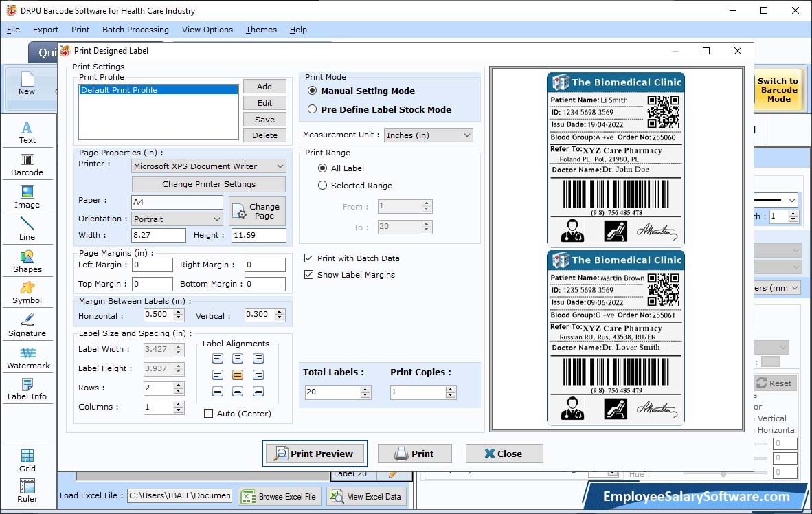Toggle the Ruler tool in sidebar
The image size is (812, 514).
(27, 491)
